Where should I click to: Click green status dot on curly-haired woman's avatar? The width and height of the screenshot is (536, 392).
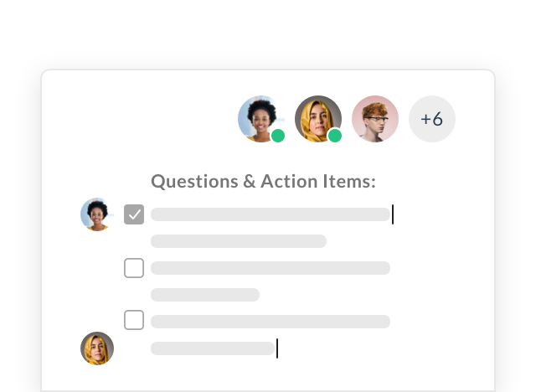[x=278, y=136]
